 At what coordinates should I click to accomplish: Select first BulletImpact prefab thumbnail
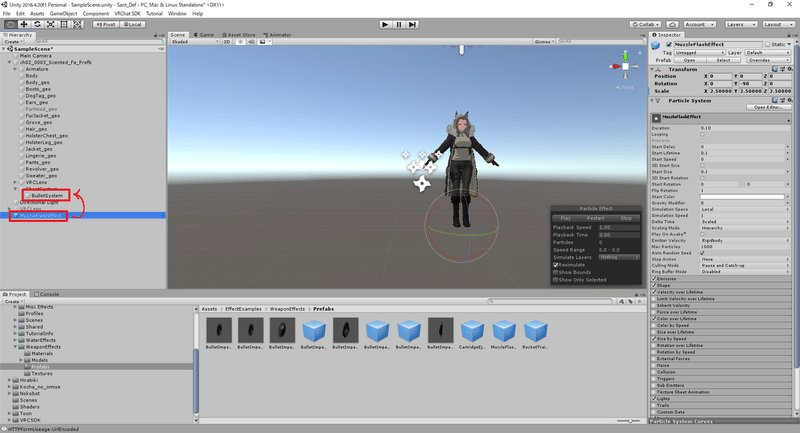(219, 330)
